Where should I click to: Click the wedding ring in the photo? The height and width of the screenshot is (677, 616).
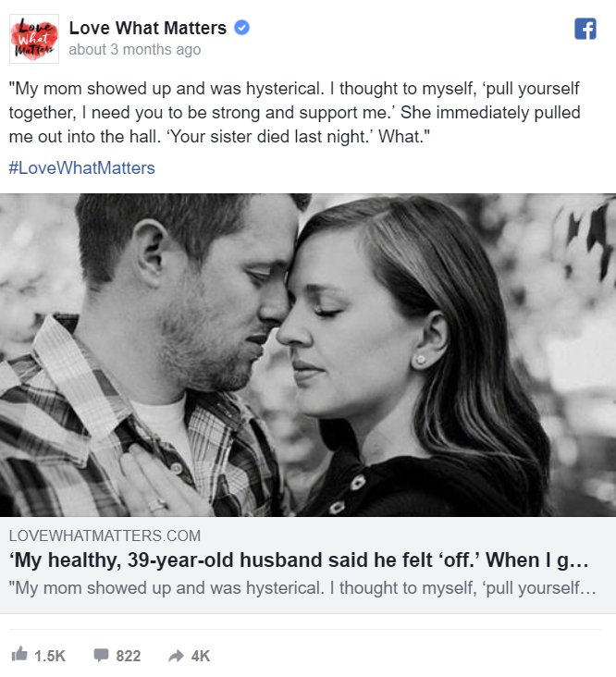click(158, 505)
